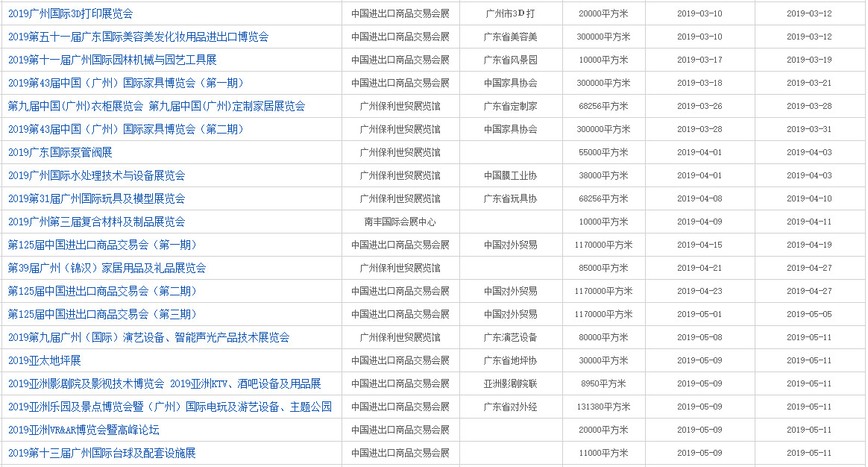Select organizer cell 广东省美容美

(510, 37)
